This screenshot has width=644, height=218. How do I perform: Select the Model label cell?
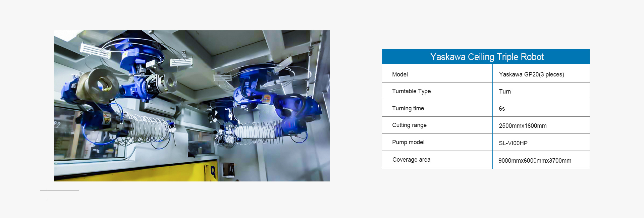coord(400,74)
